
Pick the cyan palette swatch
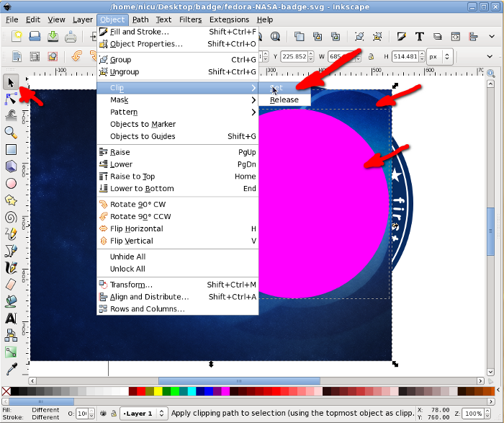(x=192, y=391)
